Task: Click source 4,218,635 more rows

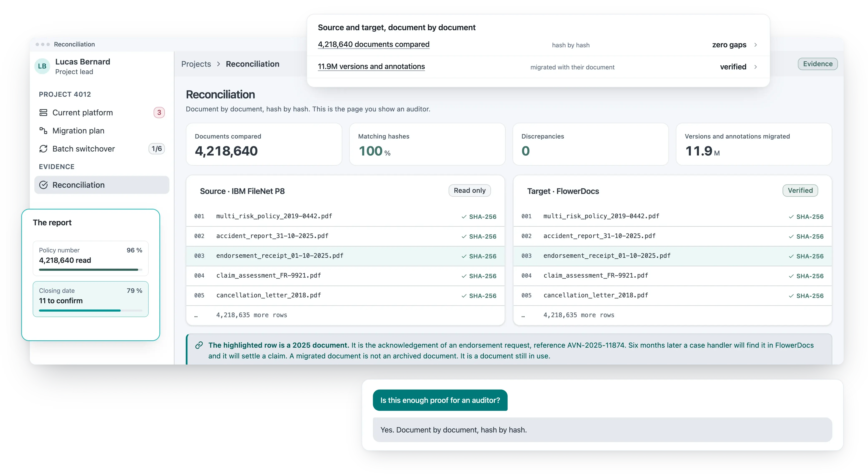Action: tap(251, 315)
